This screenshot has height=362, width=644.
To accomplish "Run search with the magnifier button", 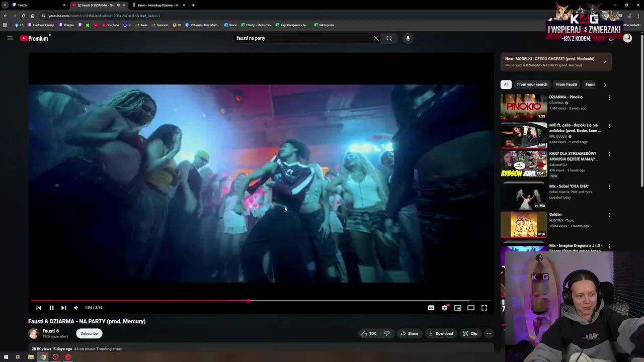I will click(x=389, y=38).
